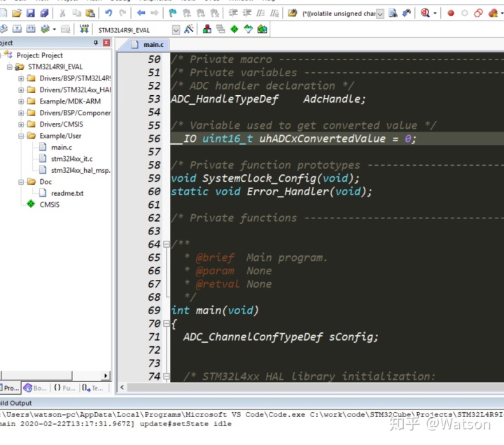The height and width of the screenshot is (445, 504).
Task: Open Manage Project Items colored blocks icon
Action: click(x=207, y=29)
